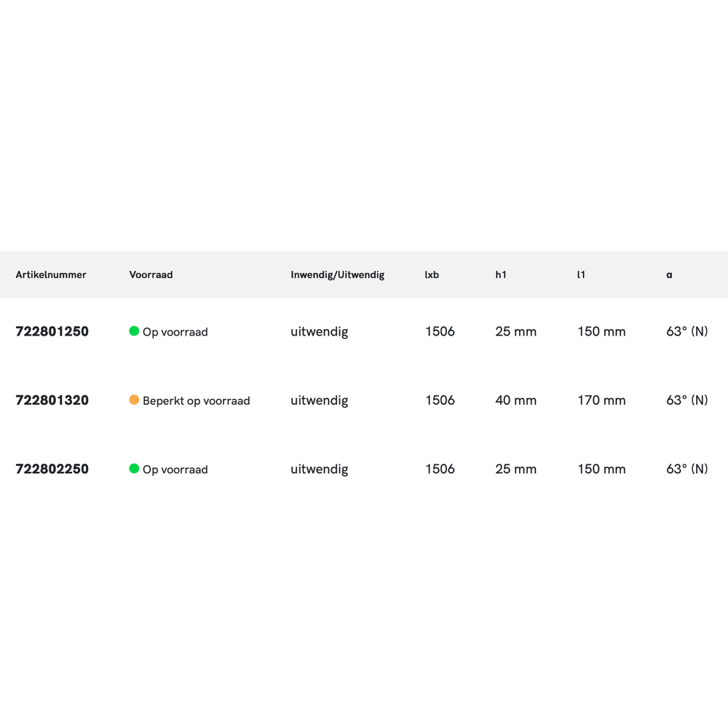
Task: Open article number 722802250
Action: click(52, 469)
